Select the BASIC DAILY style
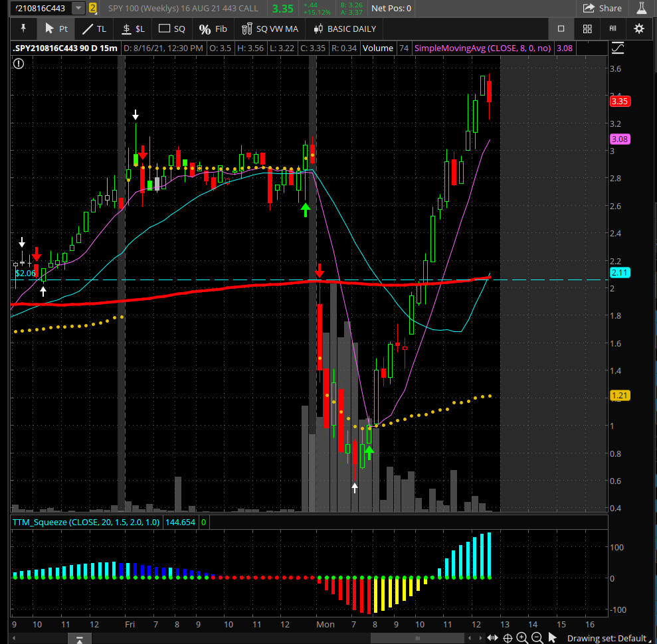This screenshot has width=657, height=644. click(x=344, y=29)
